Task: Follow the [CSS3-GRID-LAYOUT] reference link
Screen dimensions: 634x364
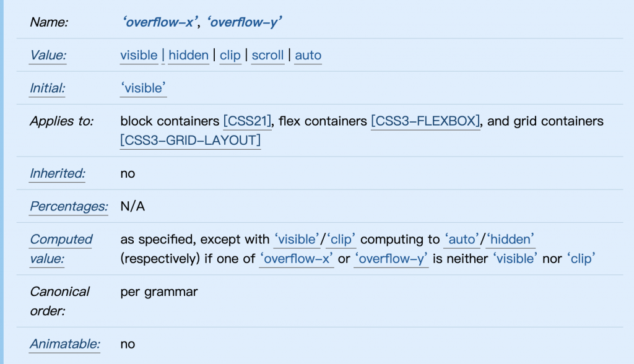Action: click(x=191, y=141)
